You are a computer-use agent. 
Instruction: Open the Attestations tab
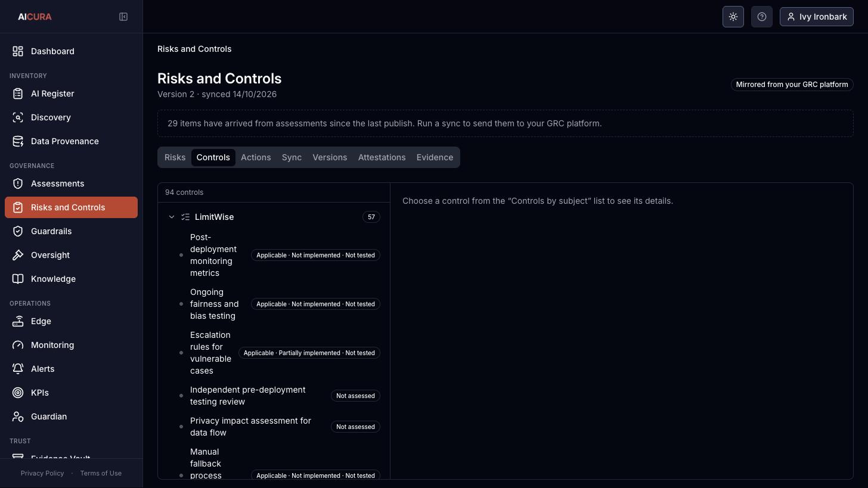click(382, 157)
